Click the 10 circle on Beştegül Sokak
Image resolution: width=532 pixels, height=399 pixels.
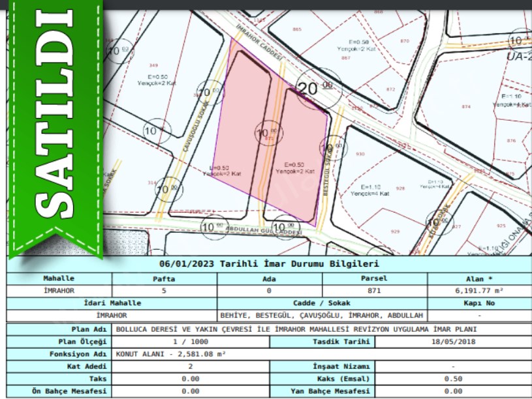pos(333,147)
